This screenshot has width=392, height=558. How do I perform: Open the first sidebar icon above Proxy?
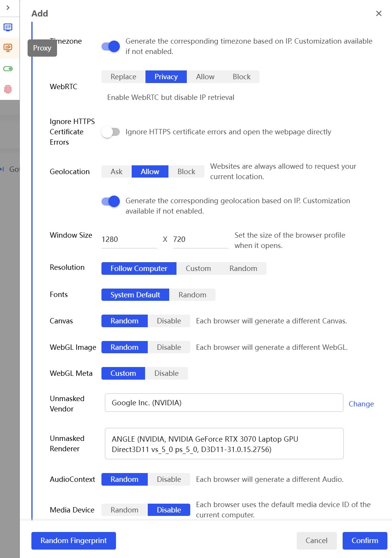(x=8, y=27)
